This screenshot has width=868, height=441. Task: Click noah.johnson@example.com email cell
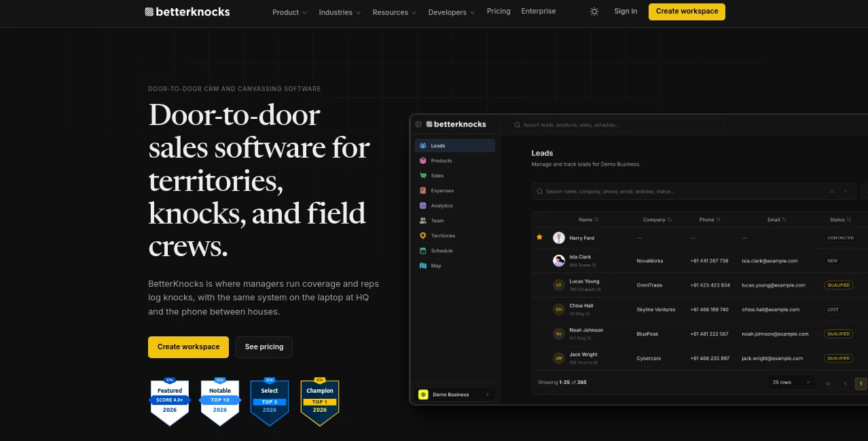(775, 334)
